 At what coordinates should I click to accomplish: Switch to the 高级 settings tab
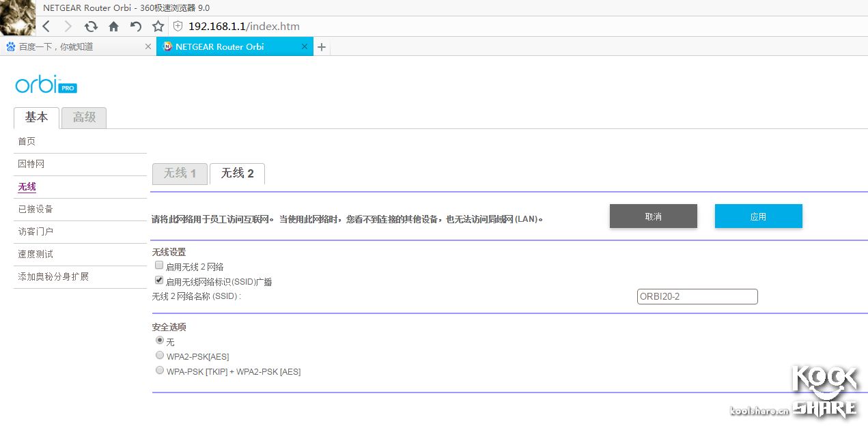[84, 117]
